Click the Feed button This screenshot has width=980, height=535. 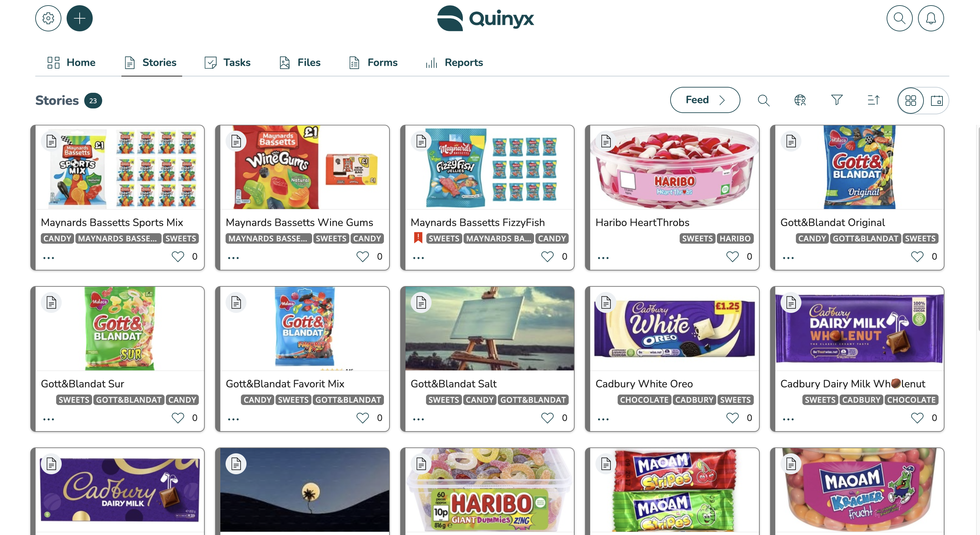[x=705, y=100]
